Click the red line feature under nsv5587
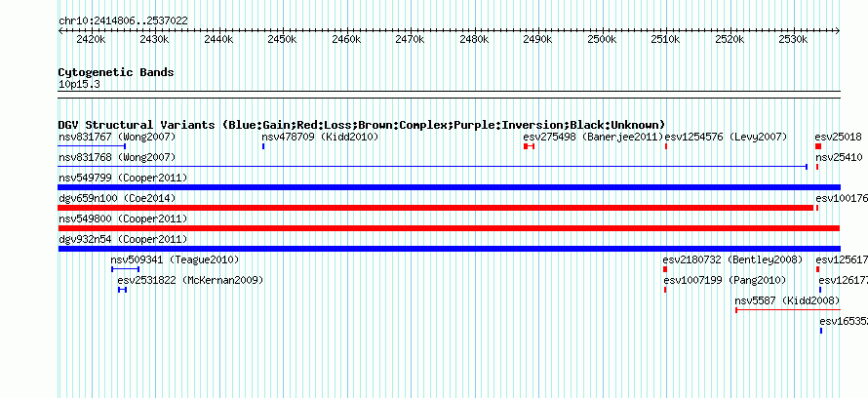868x398 pixels. (788, 310)
